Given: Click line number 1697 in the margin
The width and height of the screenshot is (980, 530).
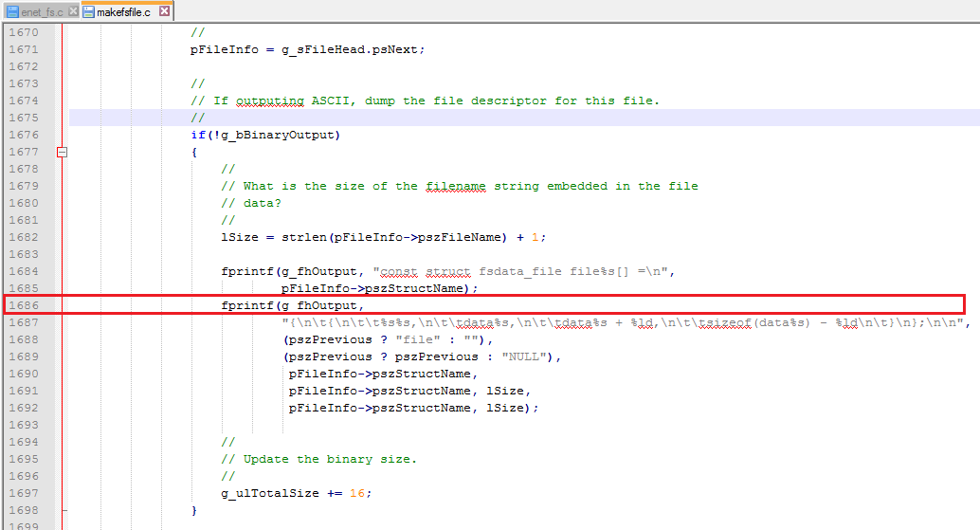Looking at the screenshot, I should (23, 493).
